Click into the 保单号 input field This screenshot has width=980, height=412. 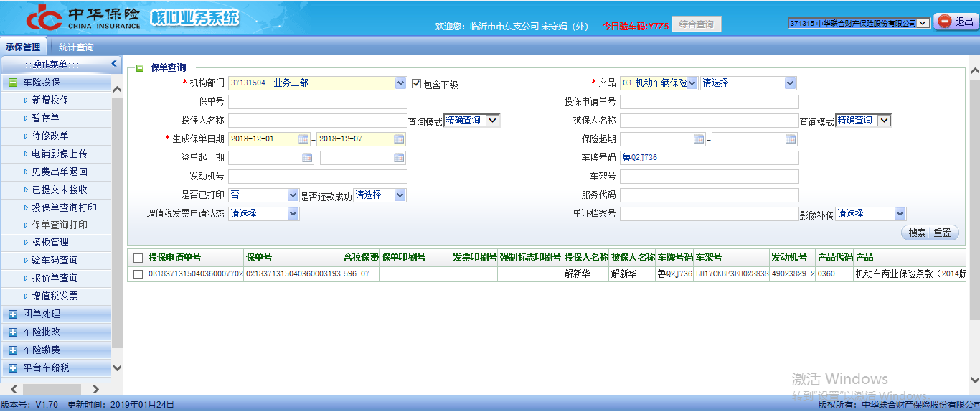tap(317, 102)
